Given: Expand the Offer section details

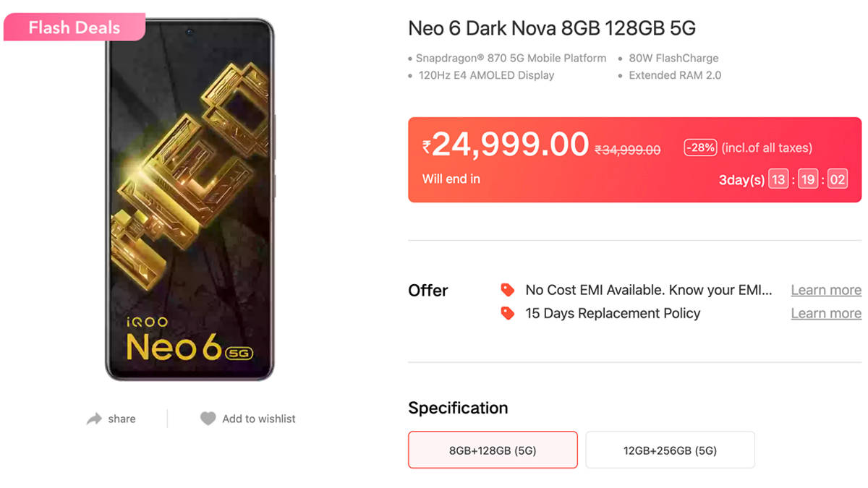Looking at the screenshot, I should 427,291.
